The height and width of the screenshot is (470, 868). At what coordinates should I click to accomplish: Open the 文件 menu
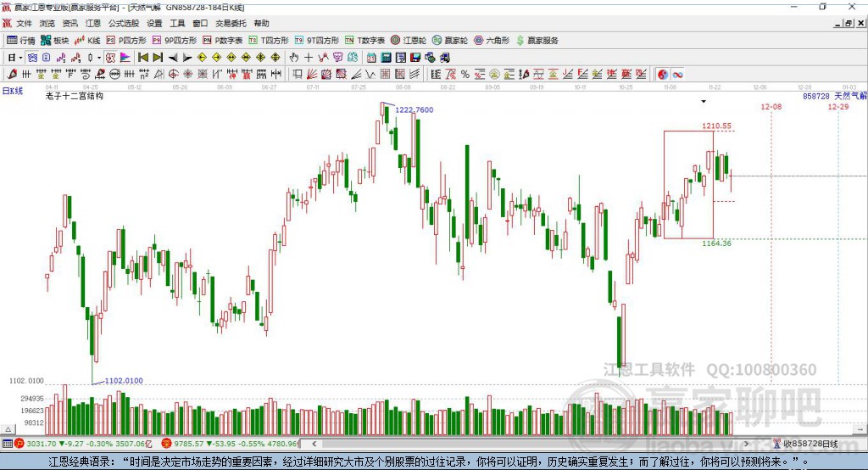[24, 23]
